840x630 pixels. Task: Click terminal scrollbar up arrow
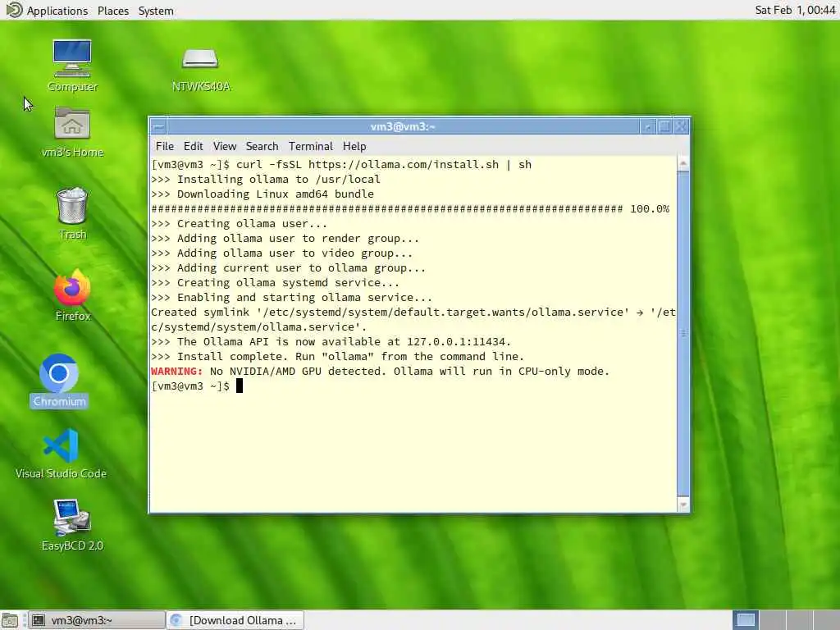click(x=683, y=163)
